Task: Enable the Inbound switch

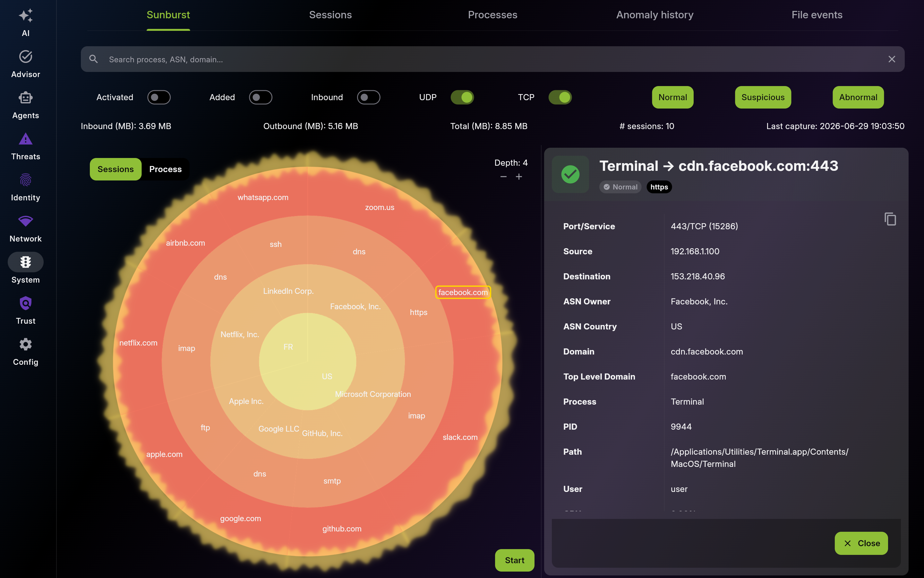Action: (368, 97)
